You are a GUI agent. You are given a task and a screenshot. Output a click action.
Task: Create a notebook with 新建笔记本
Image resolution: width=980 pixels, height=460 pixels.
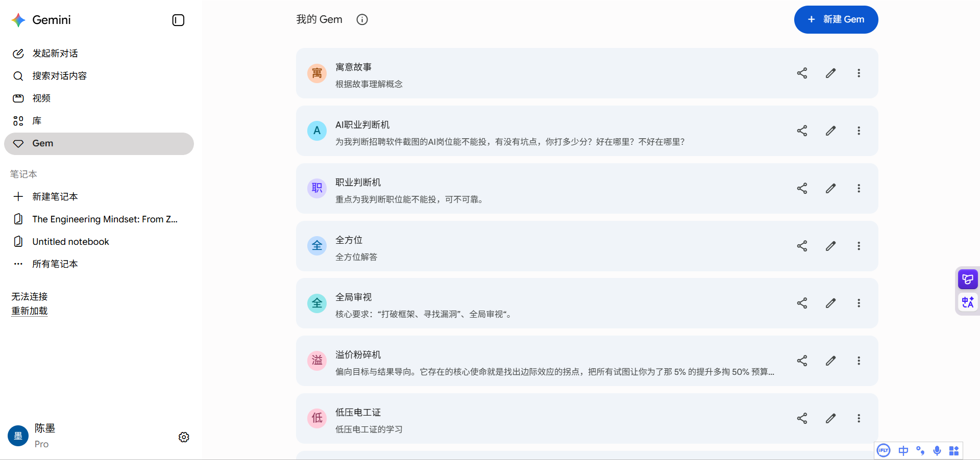99,197
